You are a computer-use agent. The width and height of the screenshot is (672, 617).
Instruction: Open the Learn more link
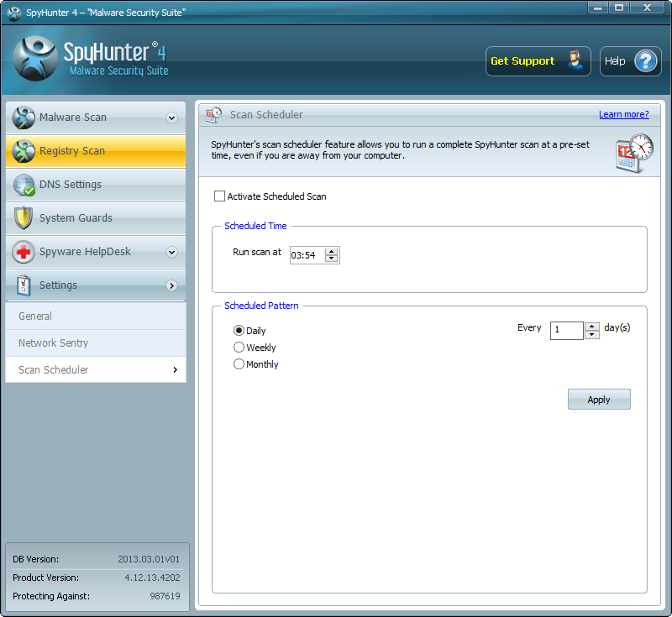pos(623,114)
